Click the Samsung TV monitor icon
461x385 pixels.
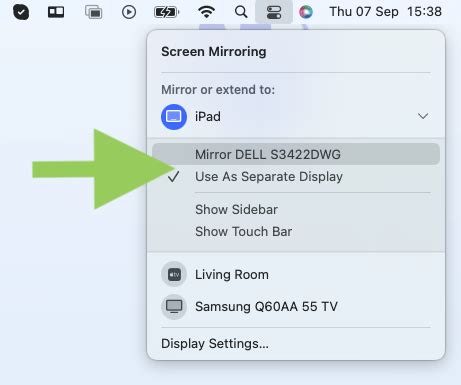pyautogui.click(x=174, y=307)
